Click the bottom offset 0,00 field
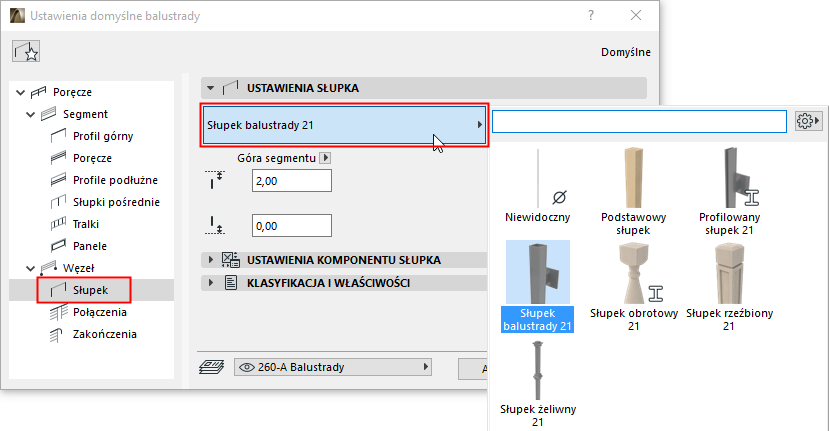 pos(292,226)
